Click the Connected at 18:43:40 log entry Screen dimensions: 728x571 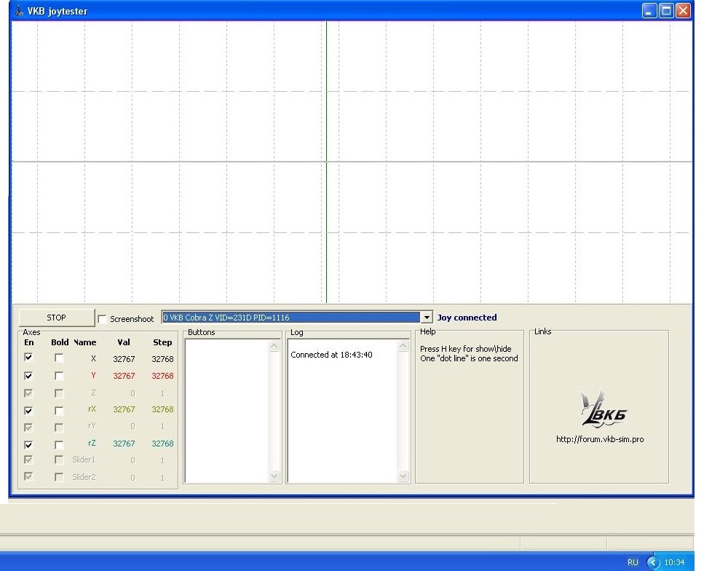(331, 355)
